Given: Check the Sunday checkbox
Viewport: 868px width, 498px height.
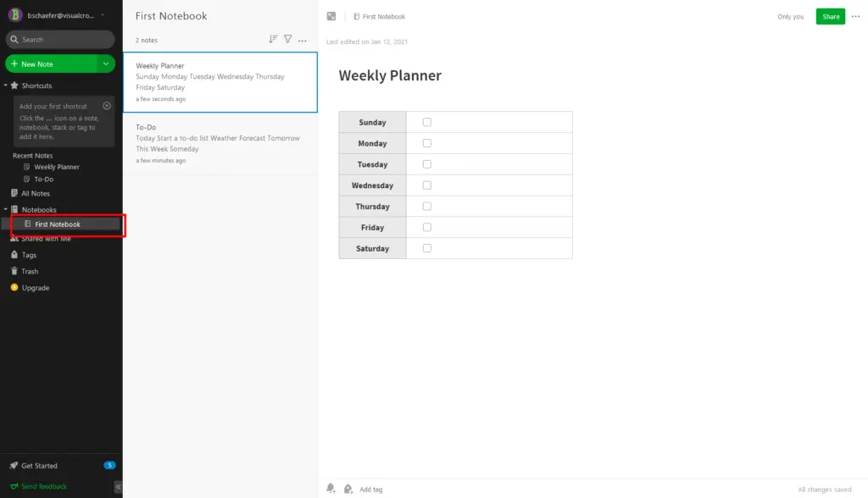Looking at the screenshot, I should 427,122.
